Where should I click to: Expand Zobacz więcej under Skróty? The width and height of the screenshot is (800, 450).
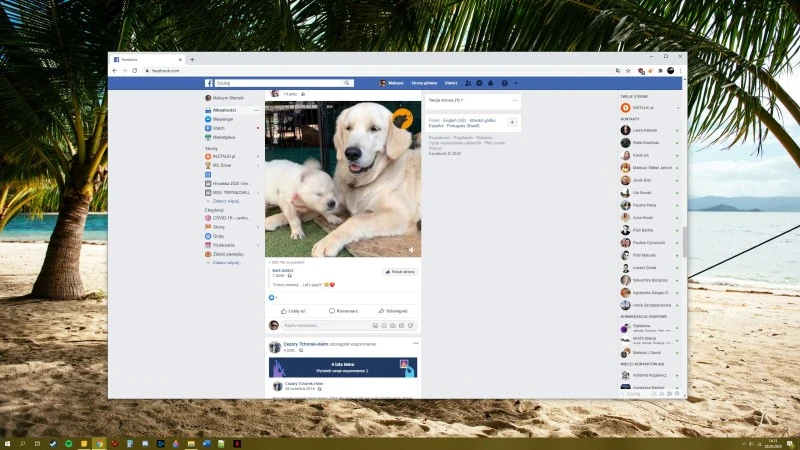pyautogui.click(x=224, y=202)
